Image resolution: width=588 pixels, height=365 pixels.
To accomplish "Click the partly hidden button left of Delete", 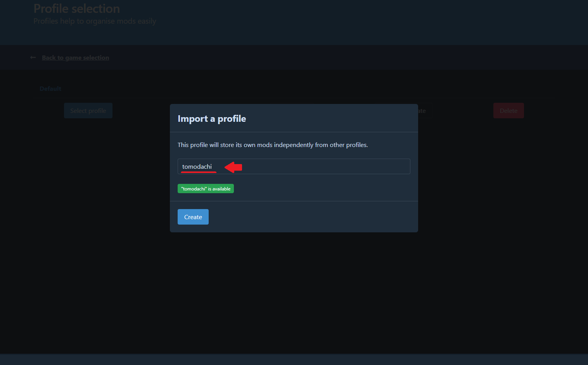I will pos(425,111).
